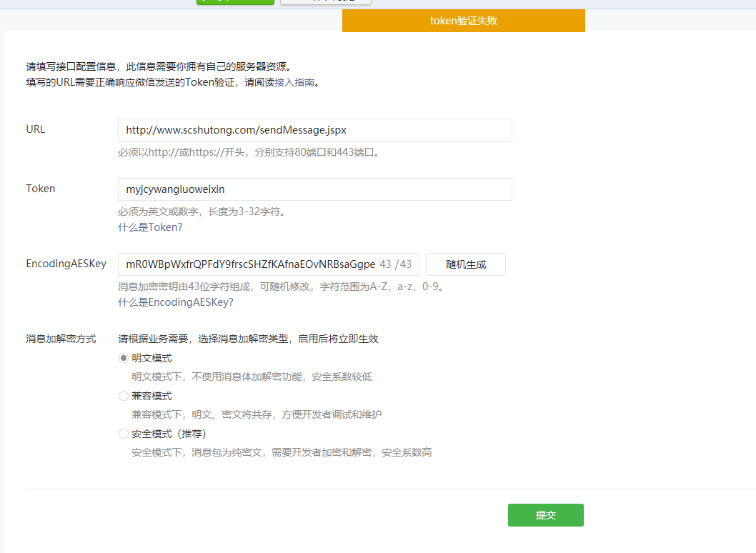Click the 消息加解密方式 section label
The width and height of the screenshot is (756, 553).
[61, 339]
